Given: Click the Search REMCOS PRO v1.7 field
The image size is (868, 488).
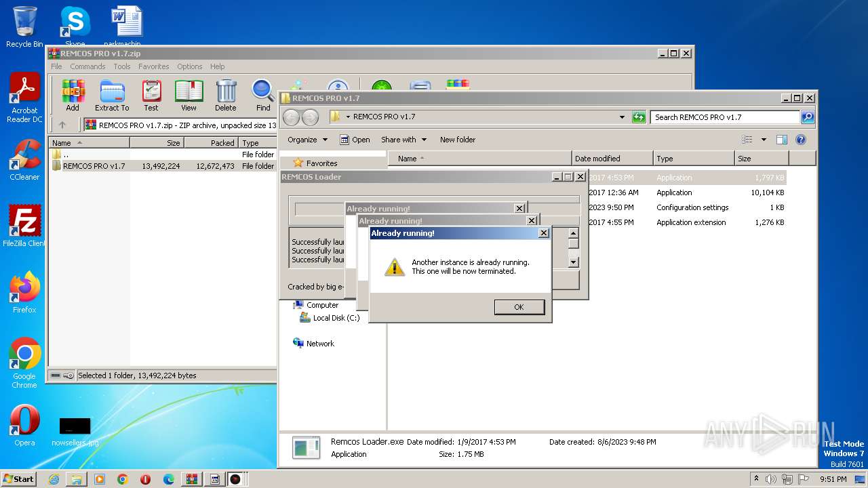Looking at the screenshot, I should coord(725,117).
